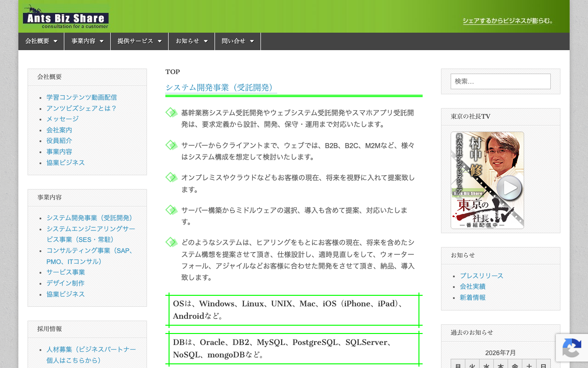Click the 採用情報 widget heading
This screenshot has height=368, width=588.
[50, 329]
